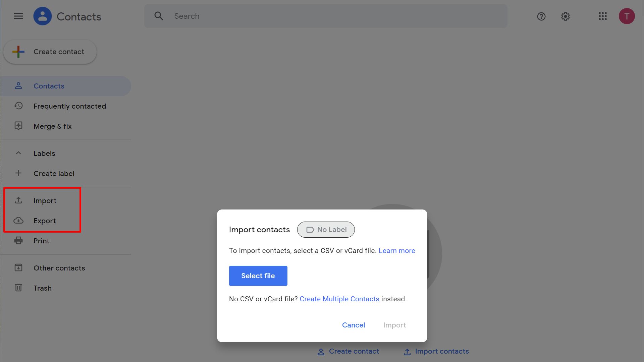The image size is (644, 362).
Task: Select the No Label dropdown
Action: tap(326, 229)
